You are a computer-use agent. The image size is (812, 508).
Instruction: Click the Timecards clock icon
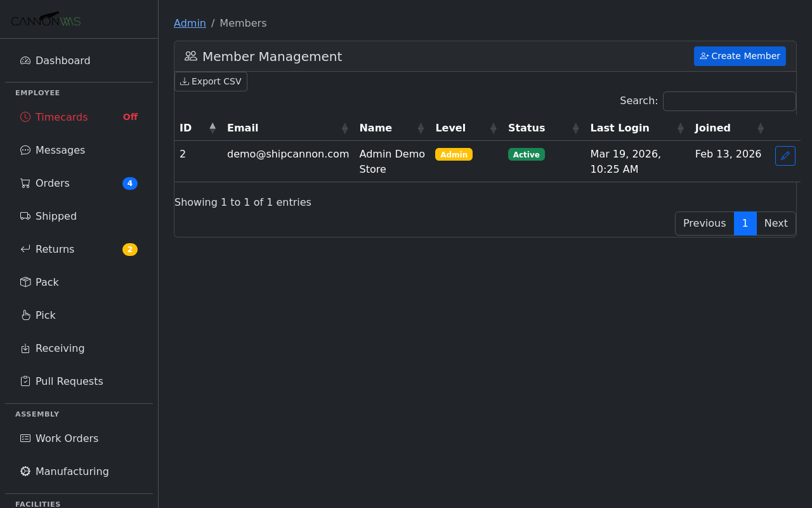(25, 117)
